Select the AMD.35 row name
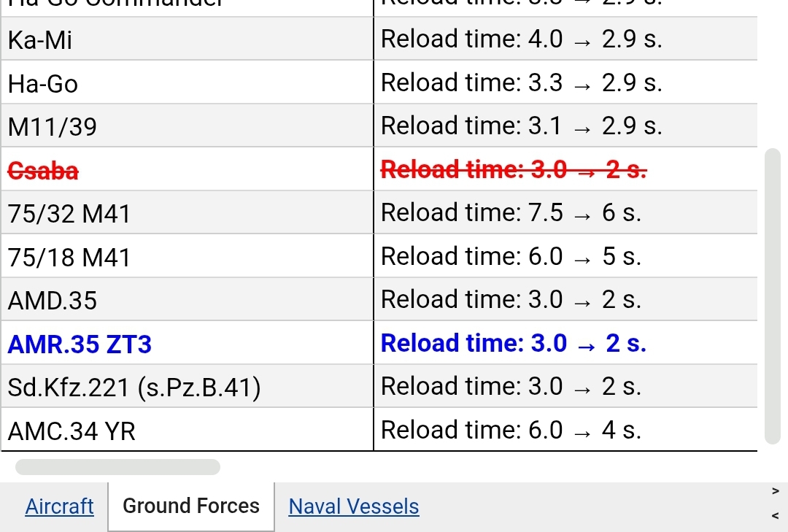Viewport: 788px width, 532px height. pos(53,300)
